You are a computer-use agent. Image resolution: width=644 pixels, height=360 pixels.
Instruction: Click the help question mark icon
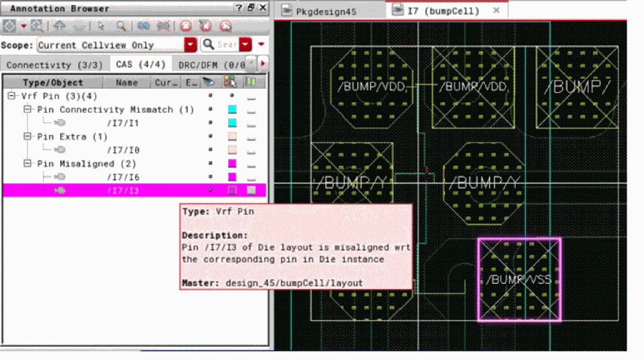pyautogui.click(x=238, y=8)
